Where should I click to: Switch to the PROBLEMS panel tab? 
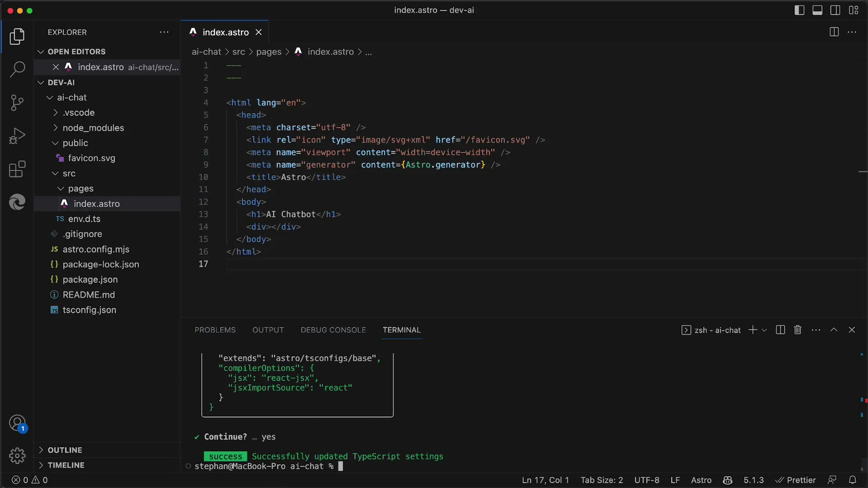(215, 330)
